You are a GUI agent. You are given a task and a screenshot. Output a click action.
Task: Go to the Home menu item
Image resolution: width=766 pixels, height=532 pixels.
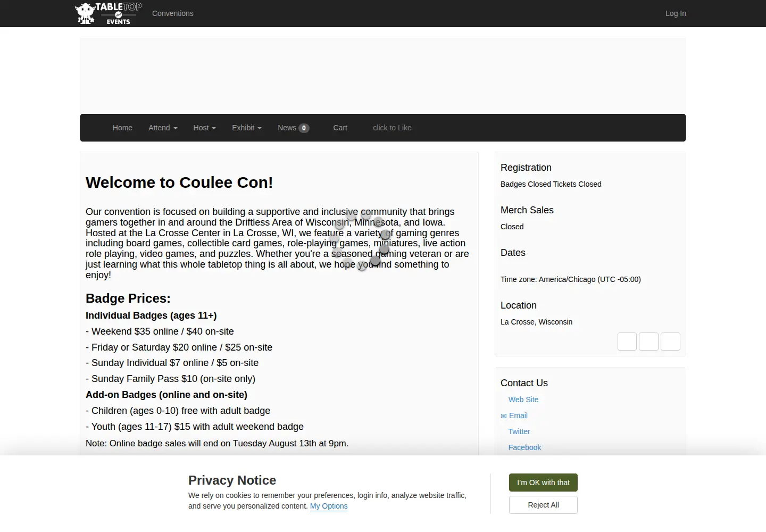pos(122,128)
